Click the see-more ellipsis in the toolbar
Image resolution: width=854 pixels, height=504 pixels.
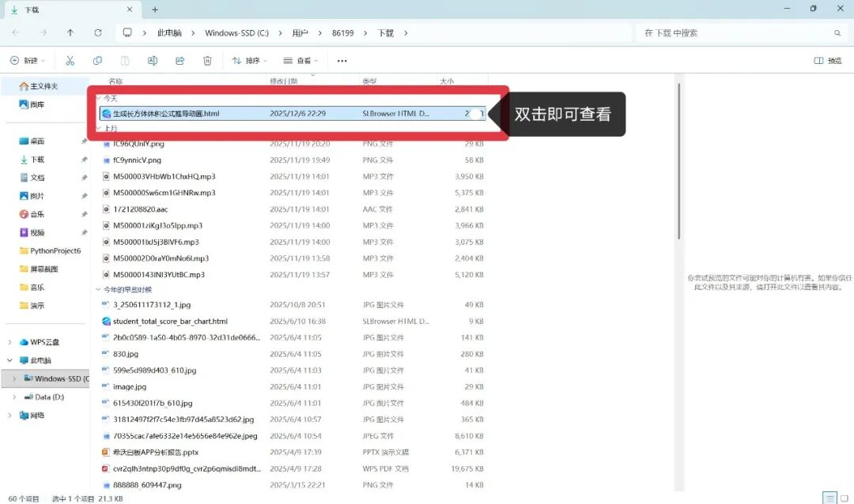342,60
